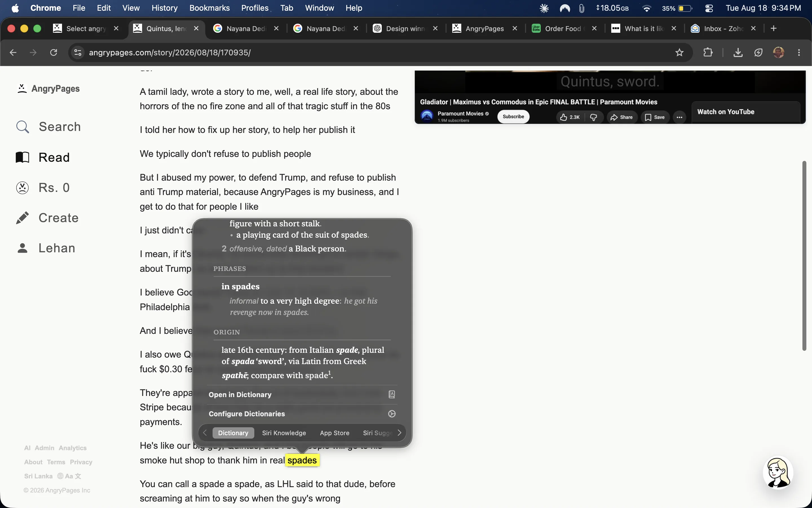Close the What is it lik tab
The width and height of the screenshot is (812, 508).
pyautogui.click(x=674, y=29)
